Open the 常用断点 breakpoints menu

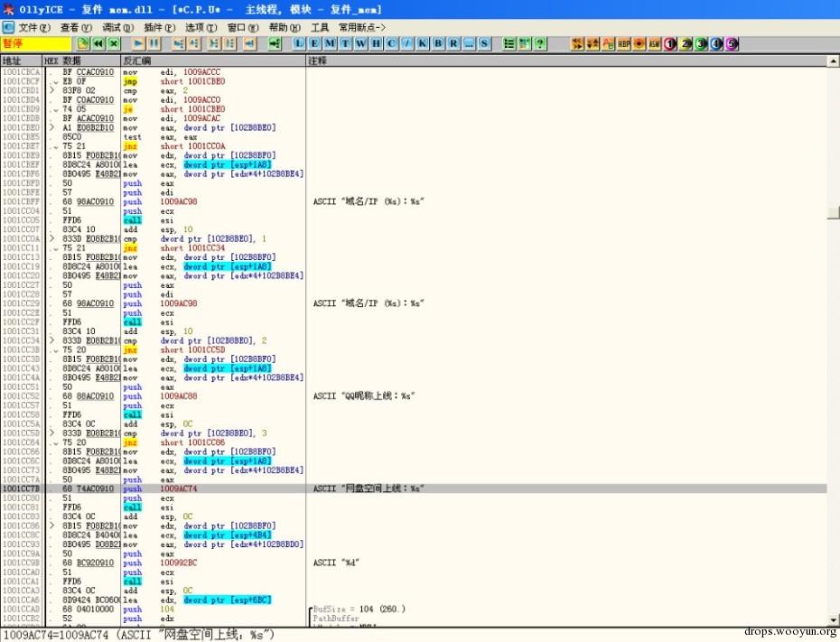[x=361, y=27]
